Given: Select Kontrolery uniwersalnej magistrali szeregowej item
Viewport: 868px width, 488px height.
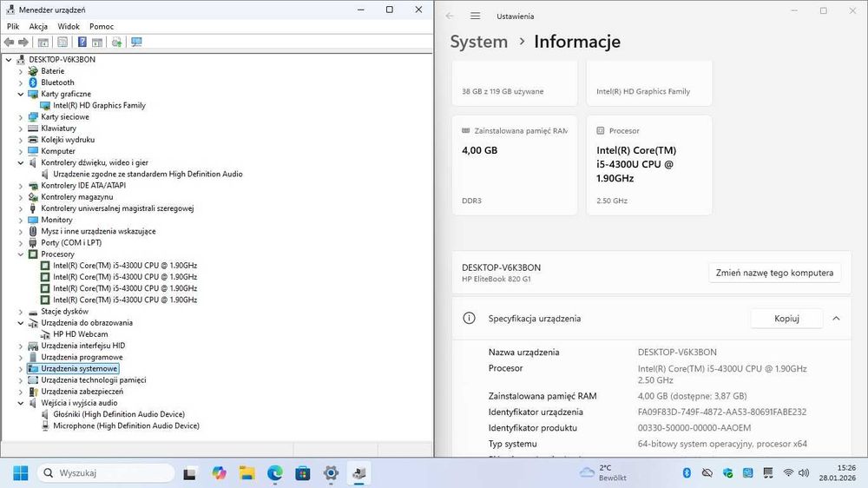Looking at the screenshot, I should tap(117, 208).
